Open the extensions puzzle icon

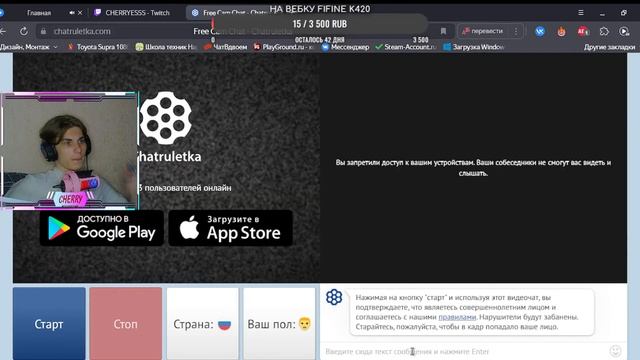(604, 31)
